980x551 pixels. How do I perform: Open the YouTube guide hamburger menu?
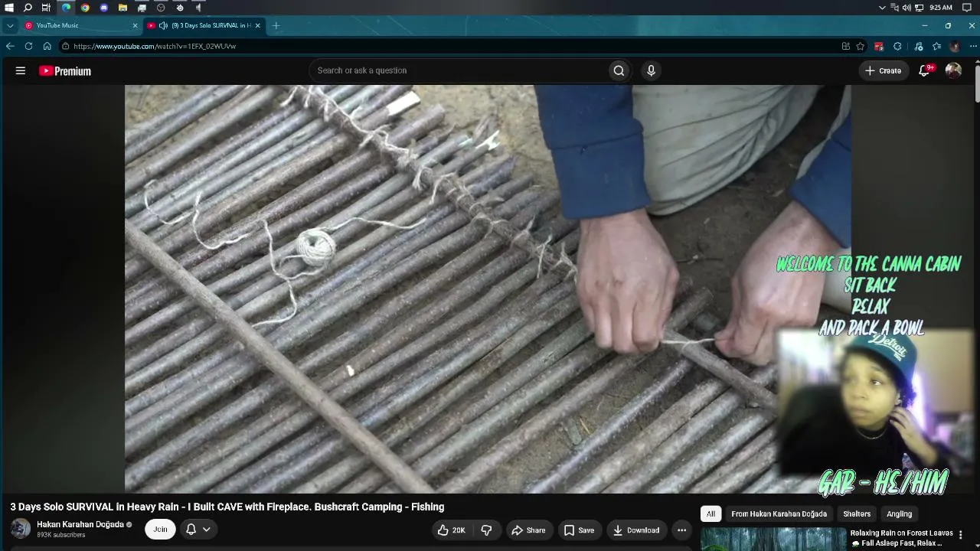(21, 70)
